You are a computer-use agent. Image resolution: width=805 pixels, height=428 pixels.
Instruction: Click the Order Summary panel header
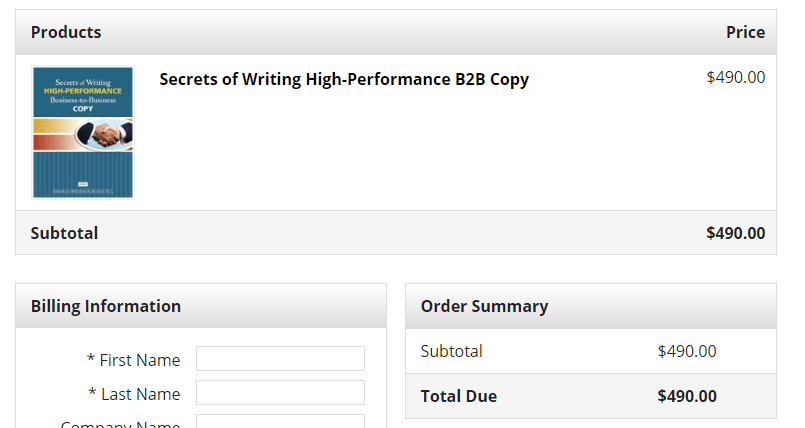coord(484,306)
